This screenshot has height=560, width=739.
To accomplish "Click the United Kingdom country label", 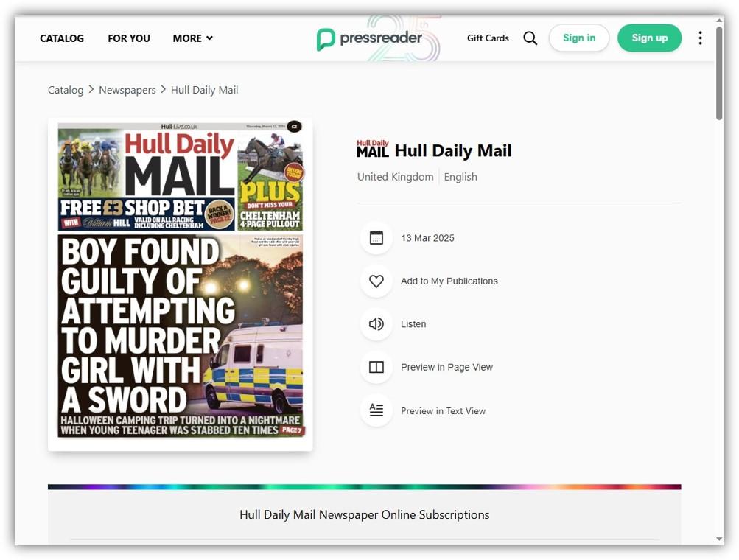I will click(396, 177).
